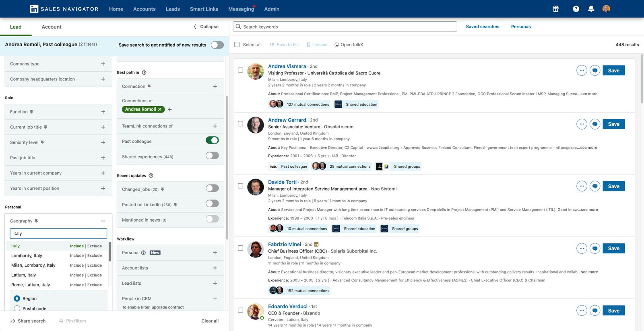This screenshot has width=644, height=331.
Task: Open more options for Andrea Vismara
Action: [582, 70]
